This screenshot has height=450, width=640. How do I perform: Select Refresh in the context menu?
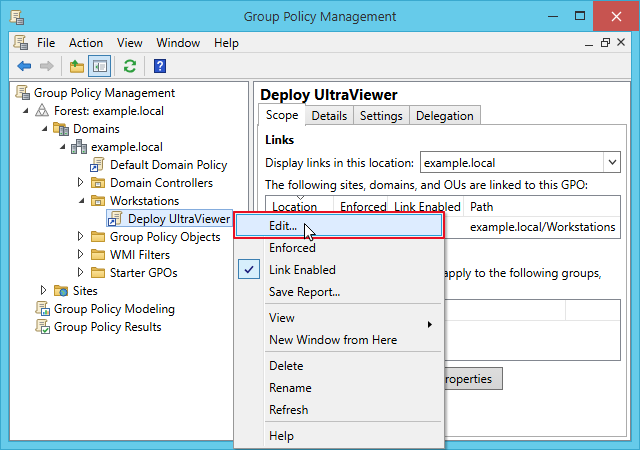(289, 410)
